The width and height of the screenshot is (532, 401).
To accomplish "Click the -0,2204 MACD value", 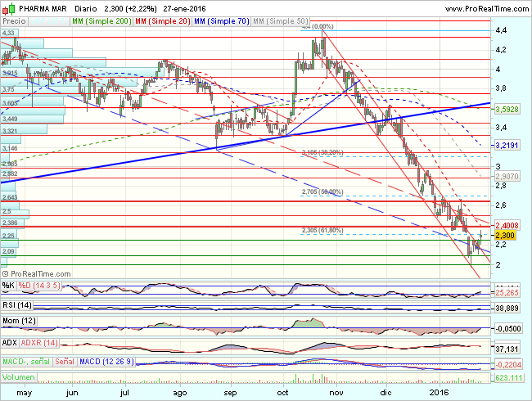I will click(508, 365).
